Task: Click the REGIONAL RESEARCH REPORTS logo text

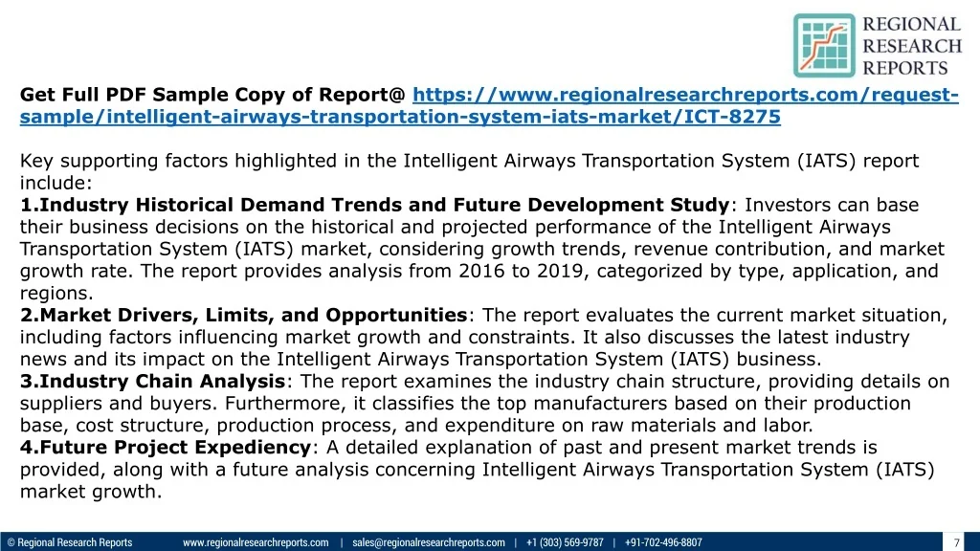Action: (x=911, y=46)
